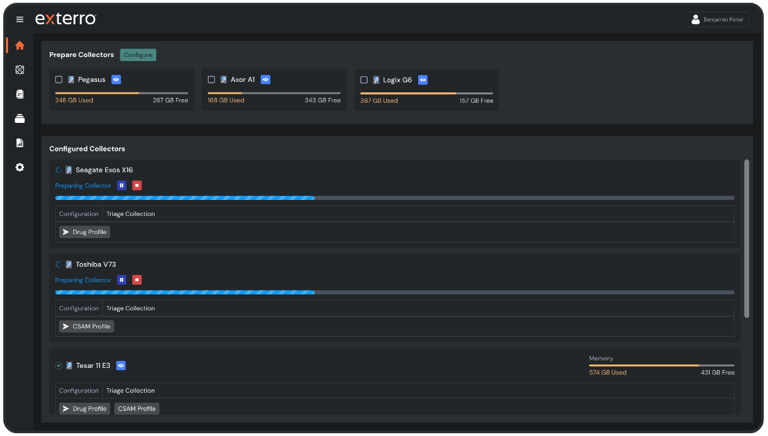The image size is (768, 436).
Task: Click the '157 GB Free' Logix label
Action: pyautogui.click(x=476, y=101)
